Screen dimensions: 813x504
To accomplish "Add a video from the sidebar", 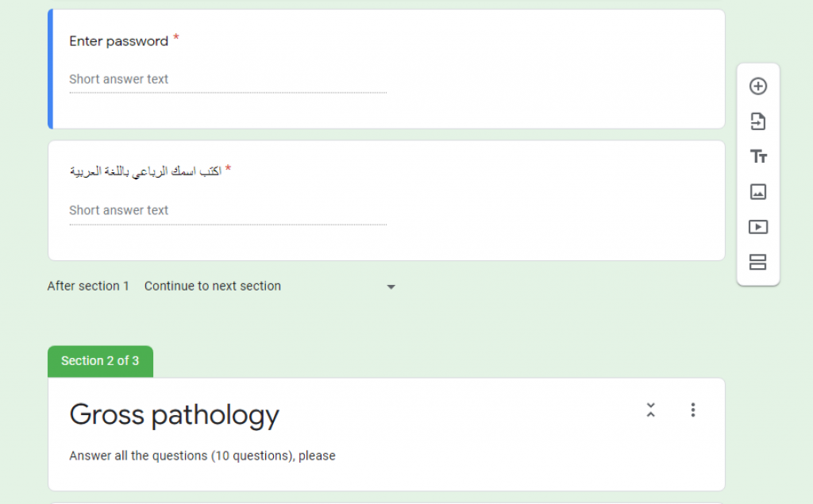I will pos(758,227).
